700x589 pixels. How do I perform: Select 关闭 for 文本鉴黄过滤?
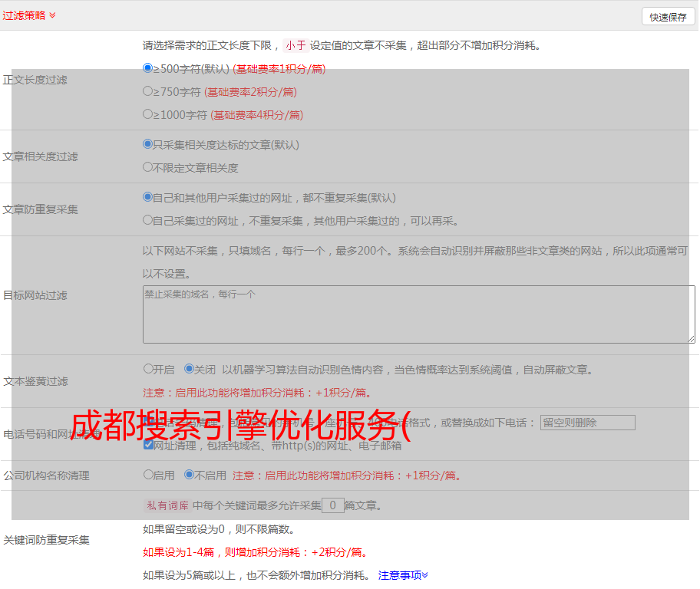click(189, 369)
